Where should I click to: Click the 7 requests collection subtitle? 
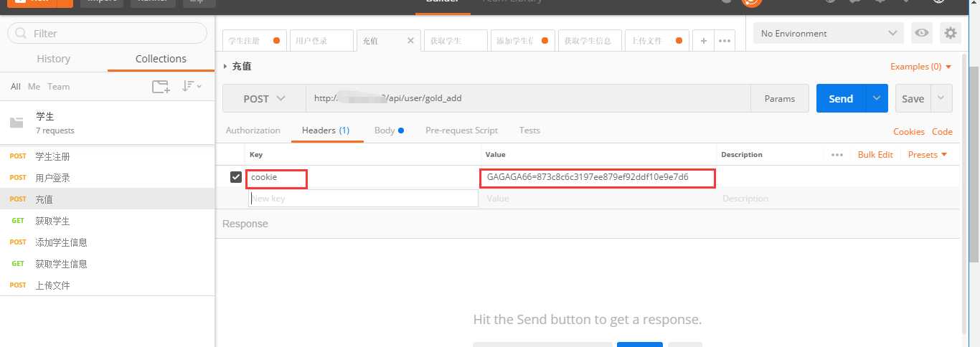[x=55, y=130]
